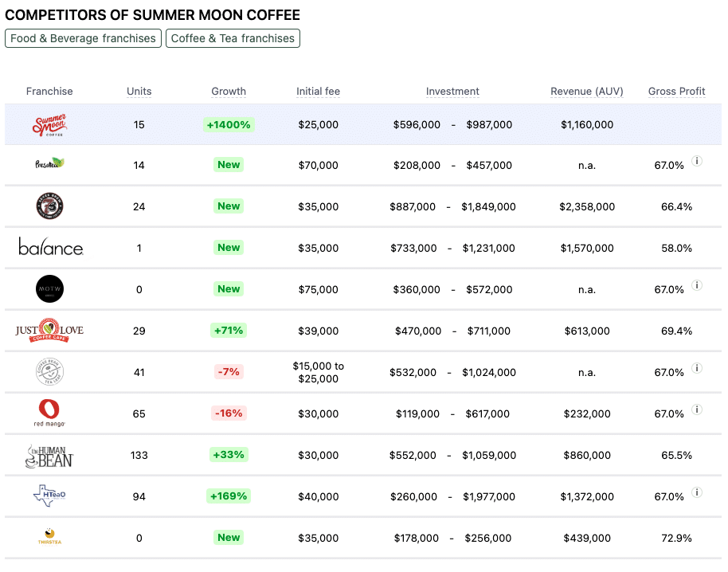
Task: Open the MOTW black circle logo
Action: pos(49,288)
